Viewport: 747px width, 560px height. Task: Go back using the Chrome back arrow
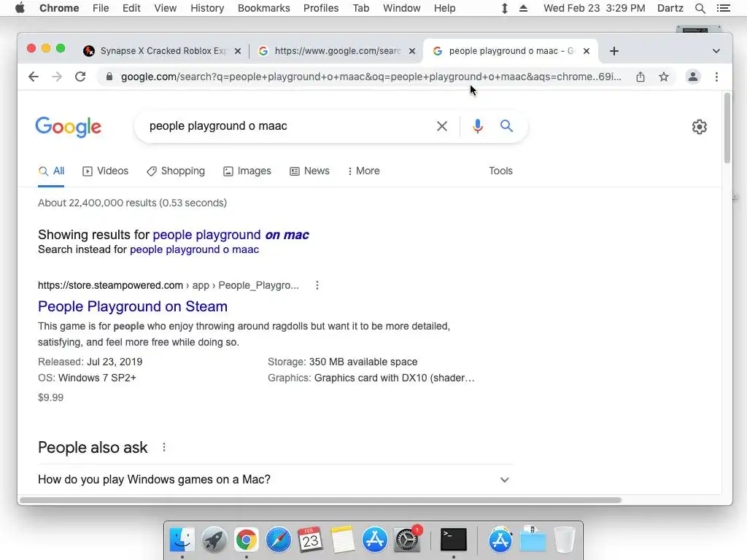pyautogui.click(x=33, y=77)
